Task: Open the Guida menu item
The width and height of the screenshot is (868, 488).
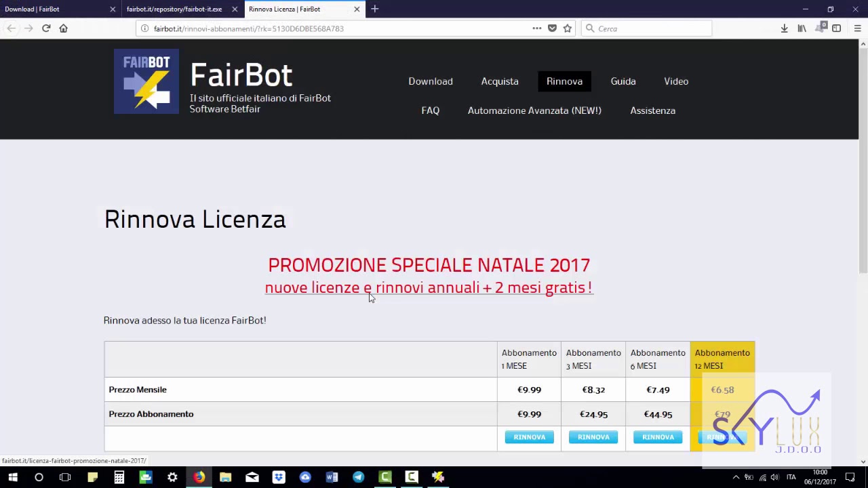Action: (623, 81)
